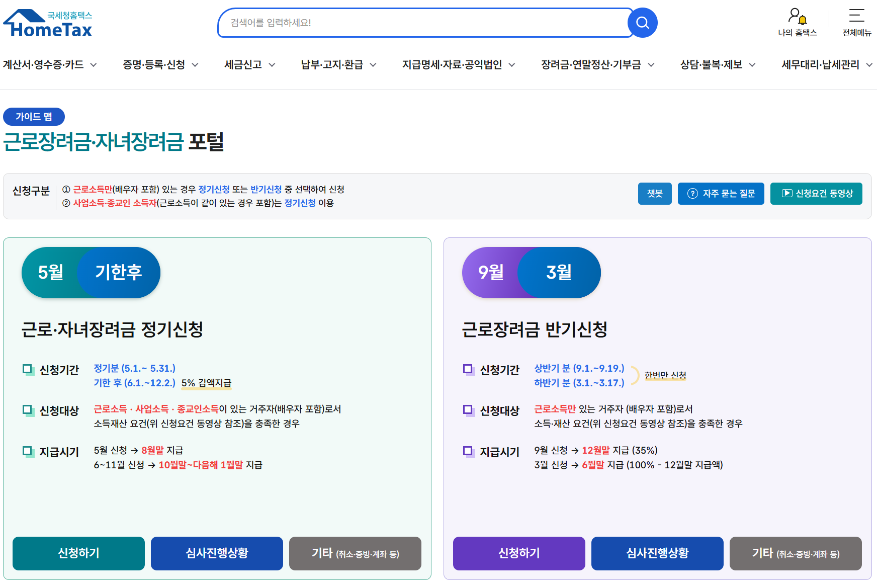Viewport: 877px width, 588px height.
Task: Click the 가이드 맵 badge
Action: [x=34, y=117]
